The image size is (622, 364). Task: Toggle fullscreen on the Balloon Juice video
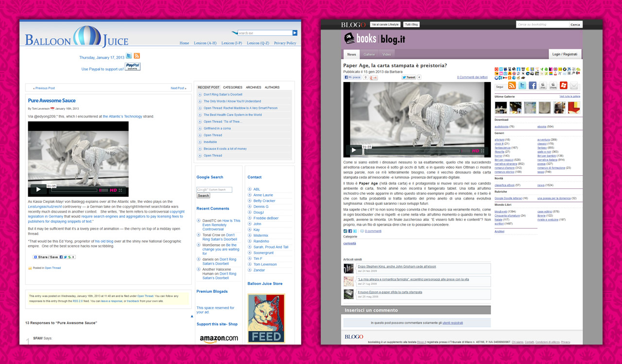click(x=124, y=190)
